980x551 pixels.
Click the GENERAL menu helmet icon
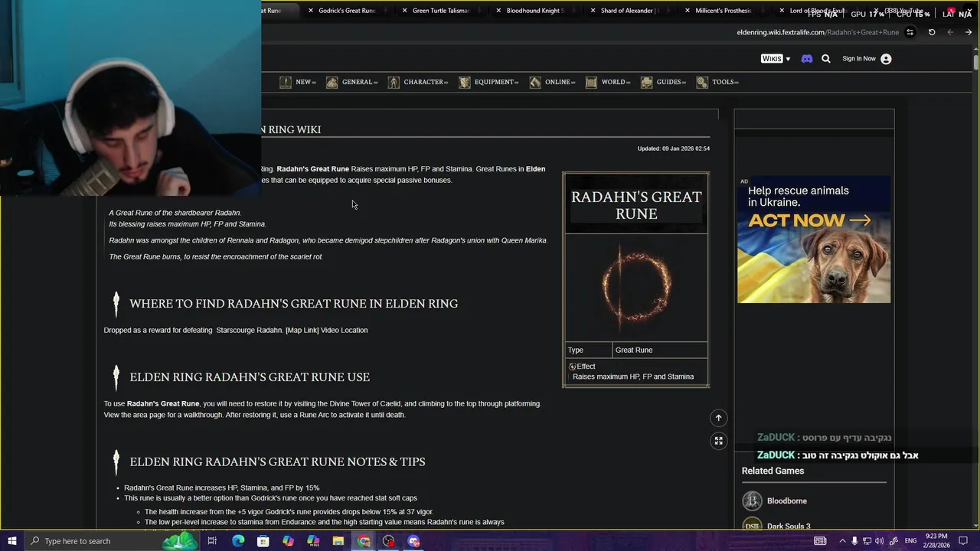tap(332, 82)
